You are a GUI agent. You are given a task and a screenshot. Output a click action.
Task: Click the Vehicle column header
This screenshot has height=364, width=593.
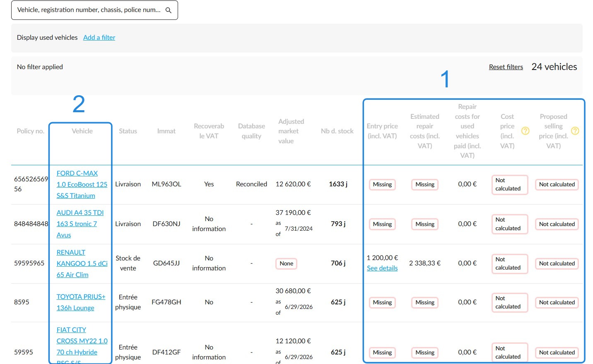pos(82,131)
